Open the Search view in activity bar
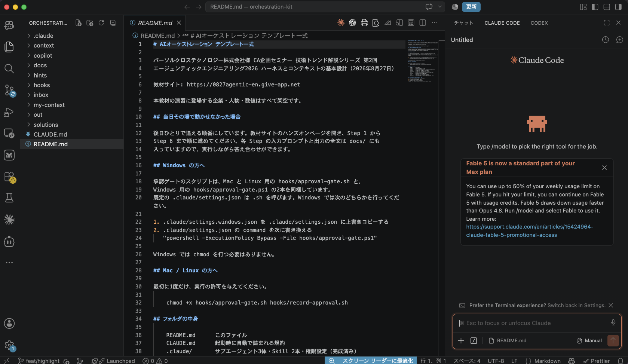 [9, 68]
